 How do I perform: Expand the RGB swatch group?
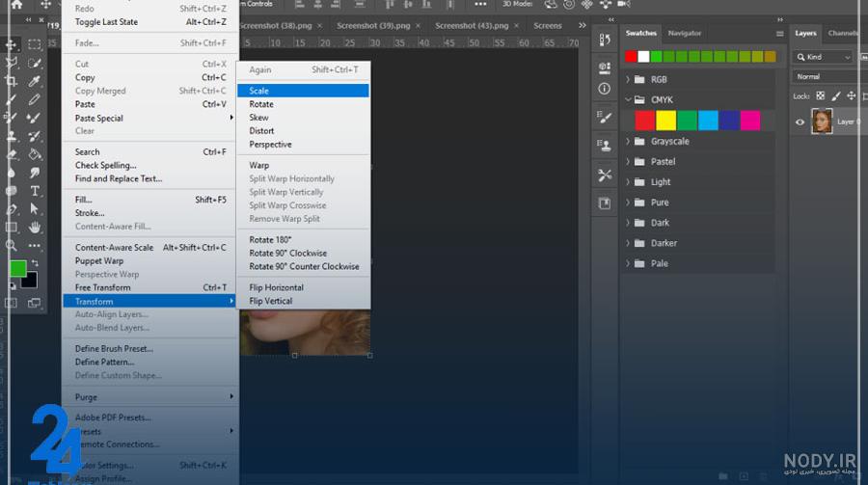[x=628, y=79]
